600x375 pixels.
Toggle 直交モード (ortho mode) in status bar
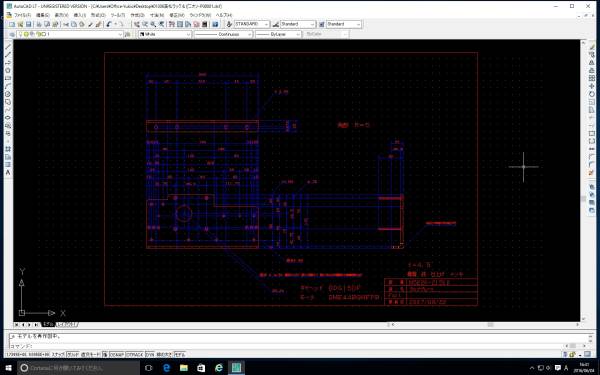(90, 355)
